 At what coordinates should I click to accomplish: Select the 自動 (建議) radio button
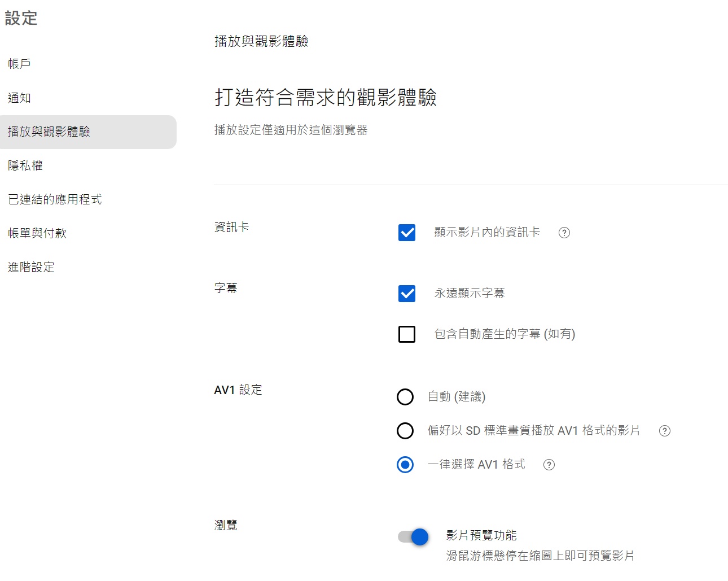(x=405, y=397)
